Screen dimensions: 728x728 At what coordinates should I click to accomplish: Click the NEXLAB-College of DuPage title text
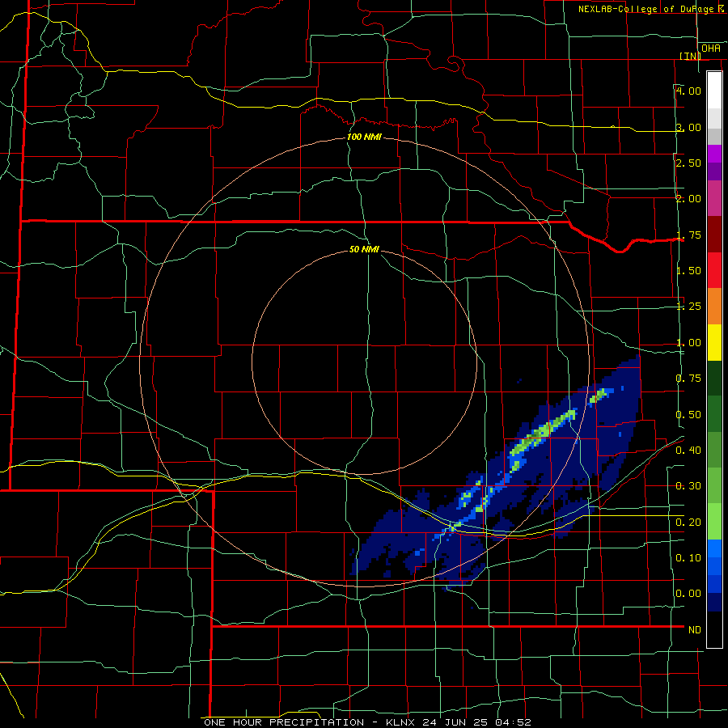(652, 9)
